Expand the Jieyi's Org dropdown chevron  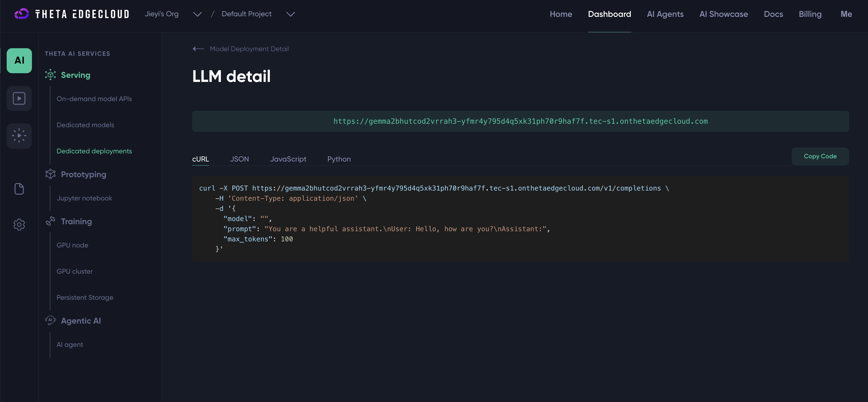(197, 14)
